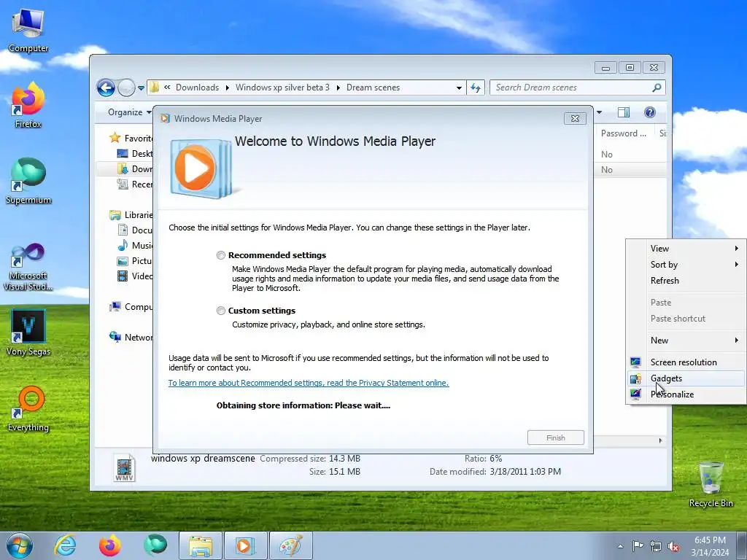Click Downloads in the Explorer breadcrumb
Viewport: 747px width, 560px height.
197,87
